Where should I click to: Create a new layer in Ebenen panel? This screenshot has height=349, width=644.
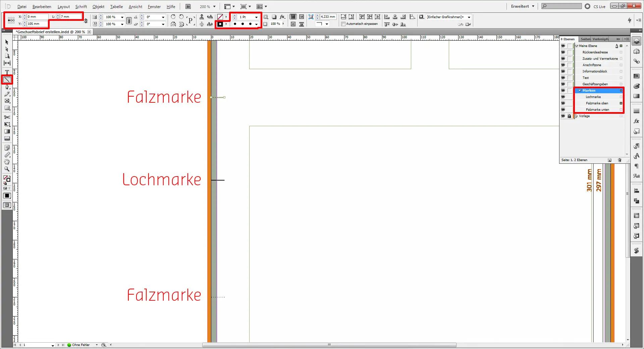point(609,160)
